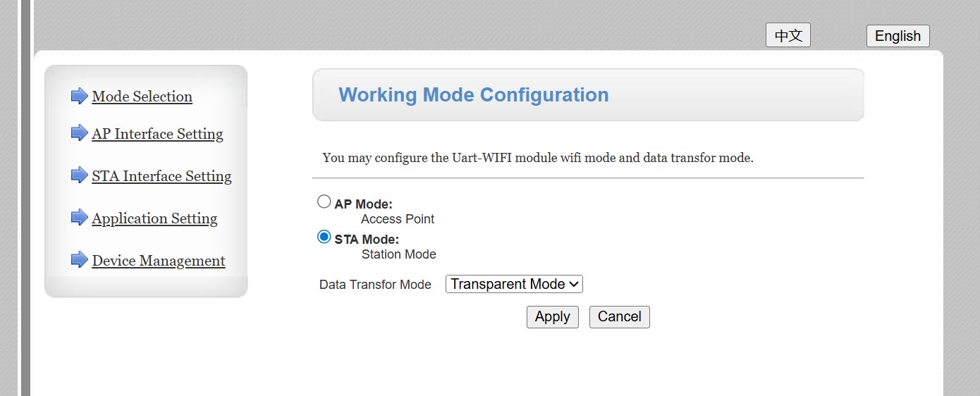Click the arrow icon next to Application Setting
The height and width of the screenshot is (396, 980).
pyautogui.click(x=79, y=218)
